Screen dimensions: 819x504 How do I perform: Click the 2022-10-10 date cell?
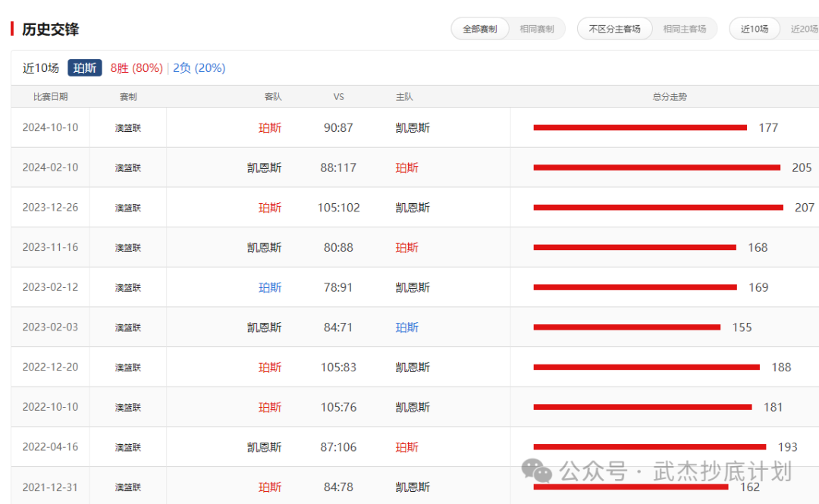50,408
